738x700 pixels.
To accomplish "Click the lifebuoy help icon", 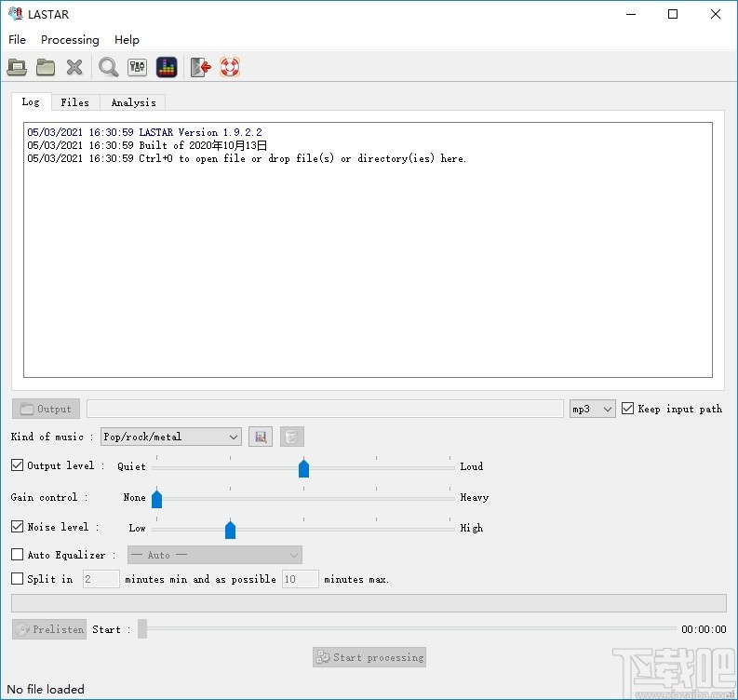I will click(230, 67).
